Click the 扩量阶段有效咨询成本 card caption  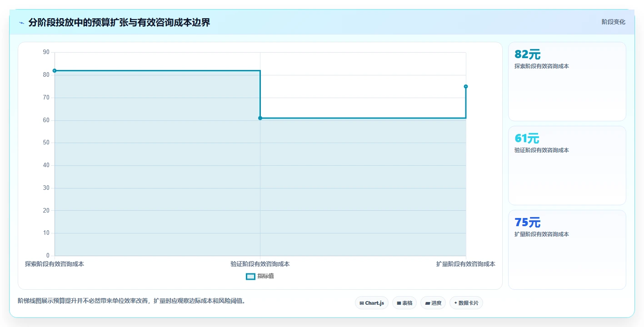[x=542, y=234]
